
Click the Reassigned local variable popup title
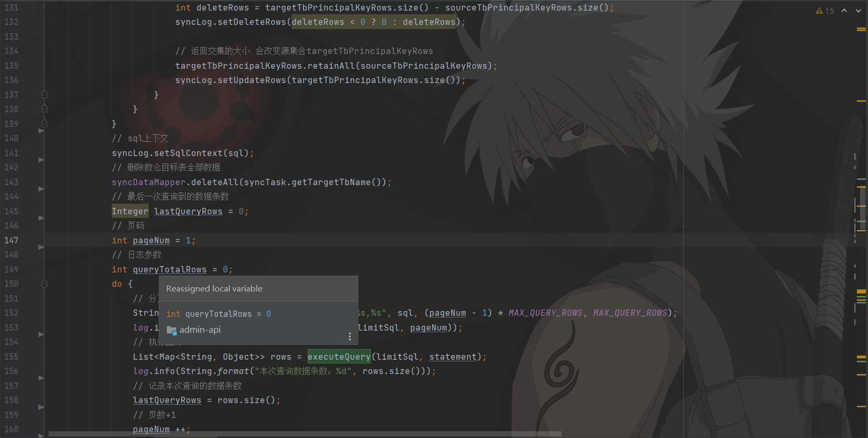pyautogui.click(x=214, y=288)
